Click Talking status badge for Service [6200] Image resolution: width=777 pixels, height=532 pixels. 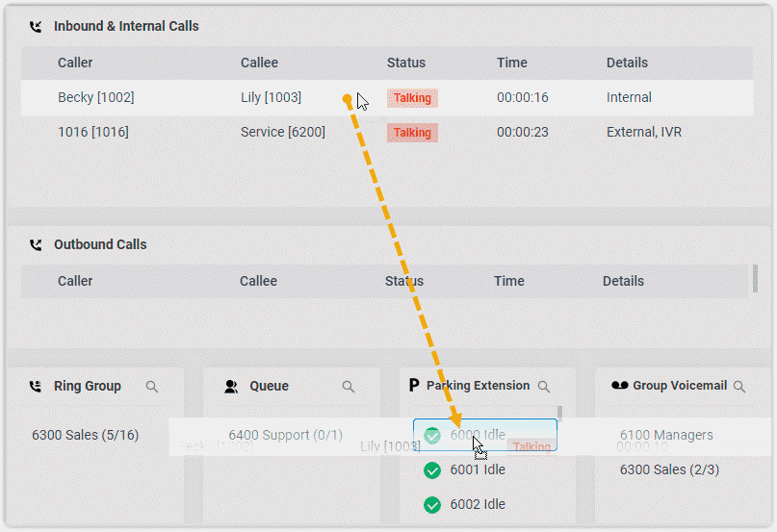[x=412, y=133]
